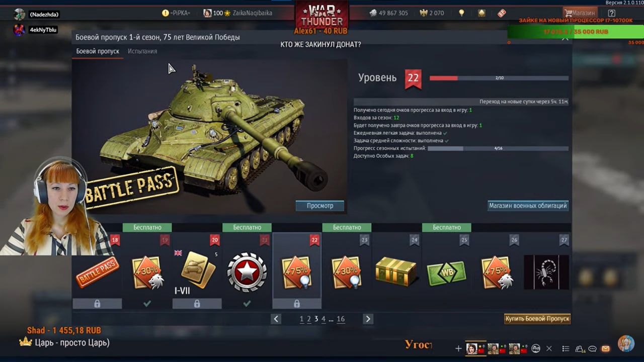Click the help question mark icon
The width and height of the screenshot is (644, 362).
611,13
